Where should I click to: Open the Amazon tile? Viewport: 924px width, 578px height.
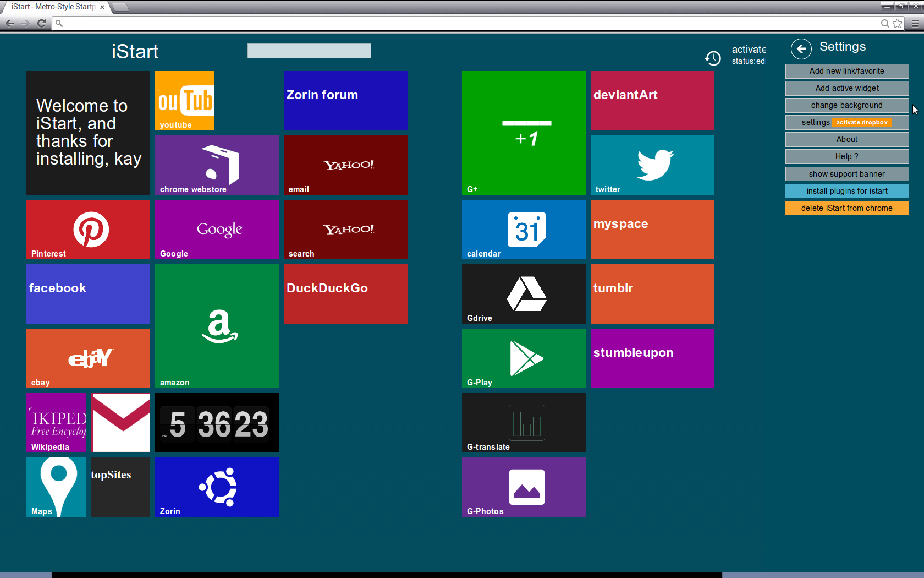(217, 326)
